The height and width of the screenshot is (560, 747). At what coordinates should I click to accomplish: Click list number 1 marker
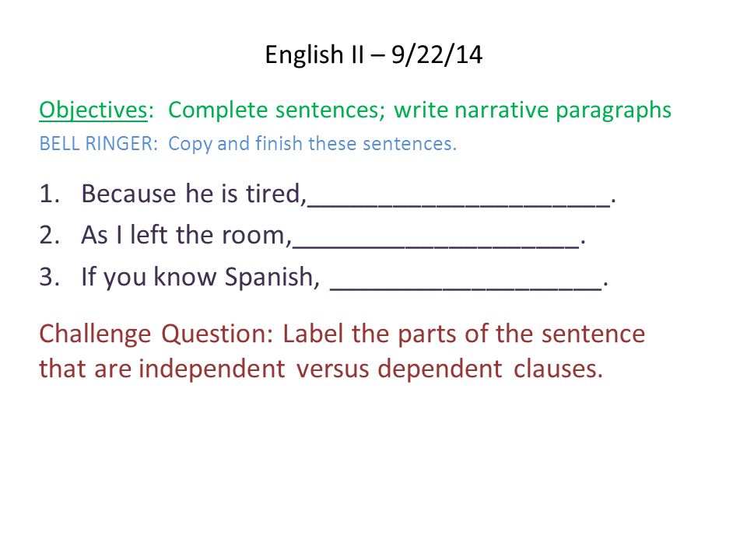(50, 194)
